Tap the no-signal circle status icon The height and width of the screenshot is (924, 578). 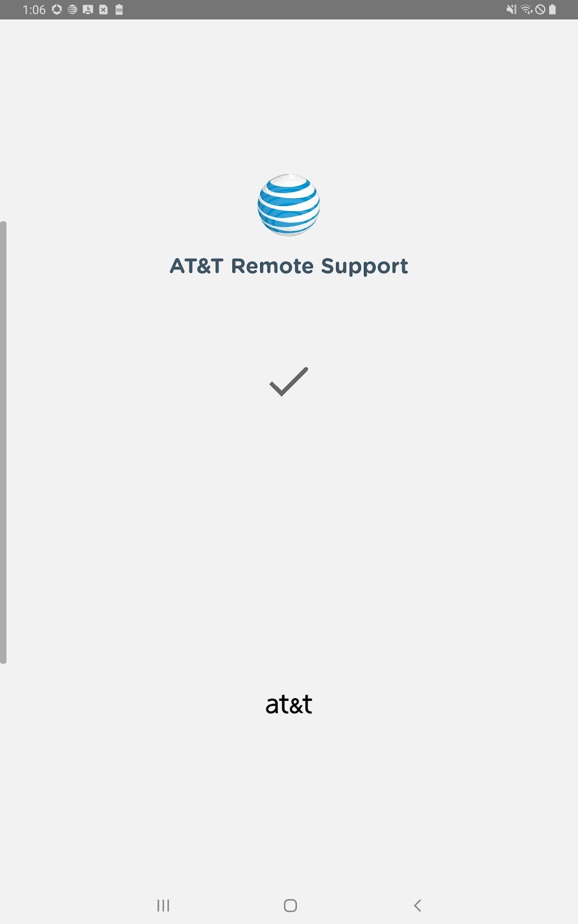pyautogui.click(x=541, y=10)
